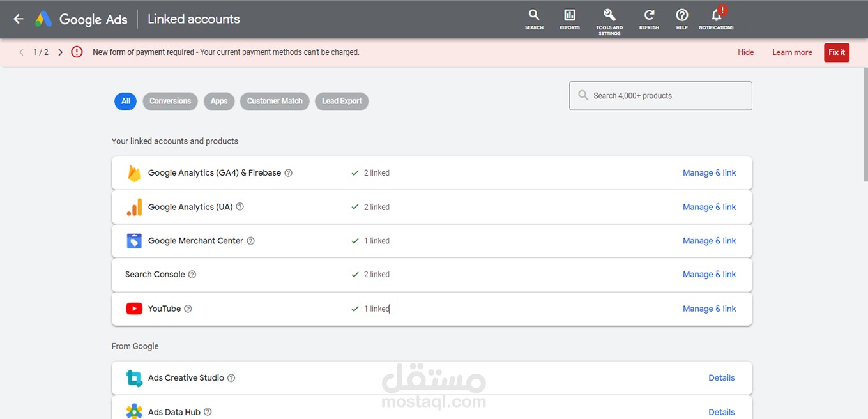
Task: Click the 'From Google' section heading
Action: (135, 346)
